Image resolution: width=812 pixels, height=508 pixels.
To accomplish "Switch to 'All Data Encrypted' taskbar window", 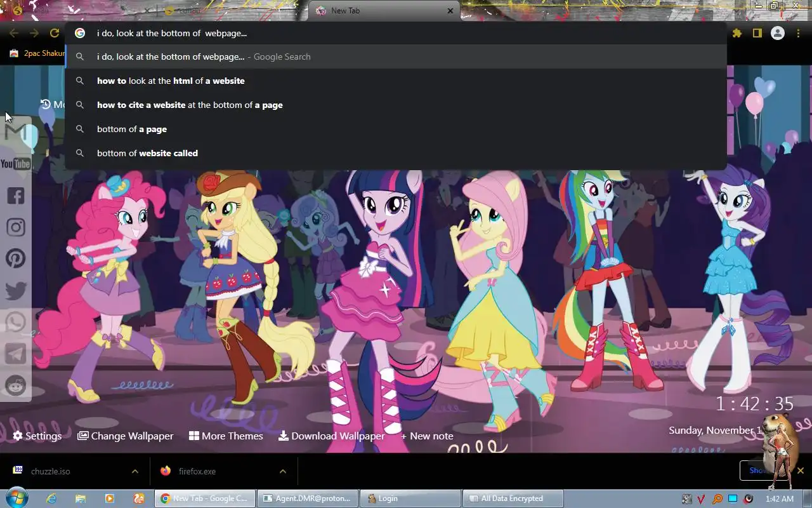I will tap(513, 498).
